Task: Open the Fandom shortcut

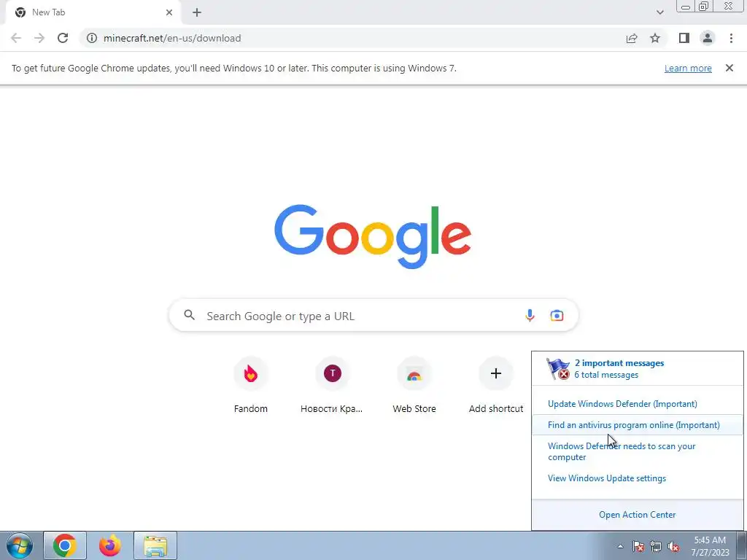Action: click(x=251, y=386)
